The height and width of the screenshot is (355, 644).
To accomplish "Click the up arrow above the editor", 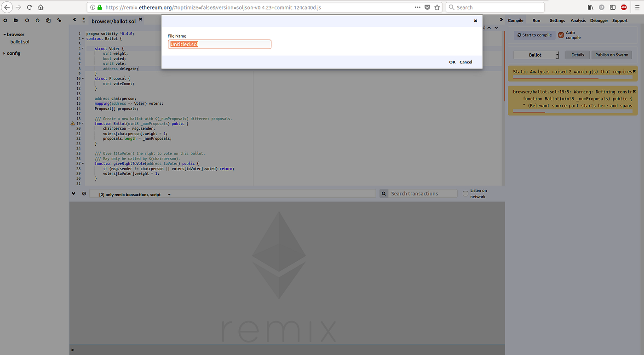I will click(489, 28).
